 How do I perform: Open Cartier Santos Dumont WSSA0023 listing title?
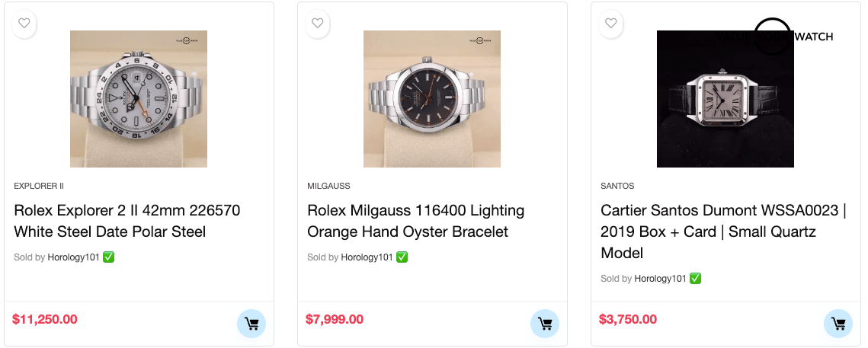[x=722, y=231]
